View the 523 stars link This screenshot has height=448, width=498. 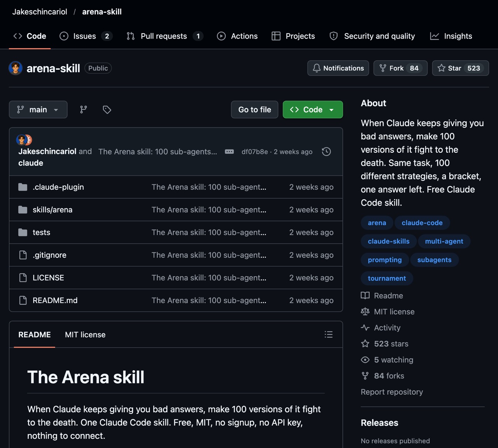[x=385, y=344]
